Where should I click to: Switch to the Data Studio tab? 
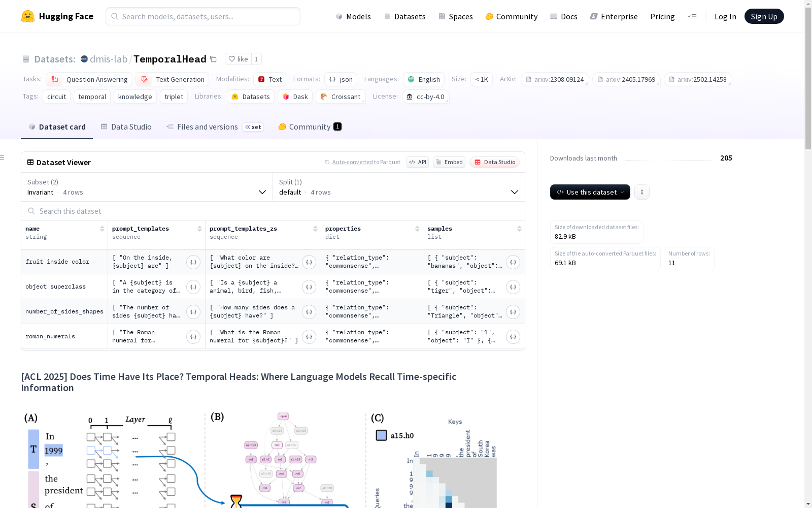[126, 127]
